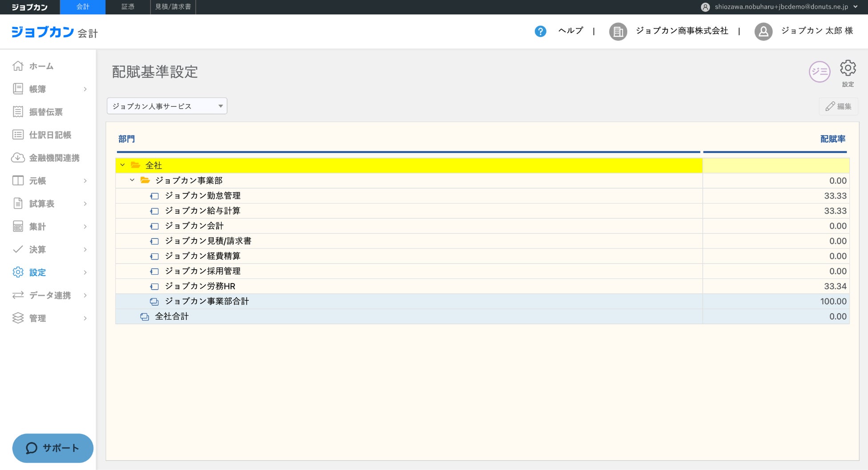This screenshot has height=470, width=868.
Task: Click the total icon of ジョブカン事業部合計
Action: click(154, 301)
